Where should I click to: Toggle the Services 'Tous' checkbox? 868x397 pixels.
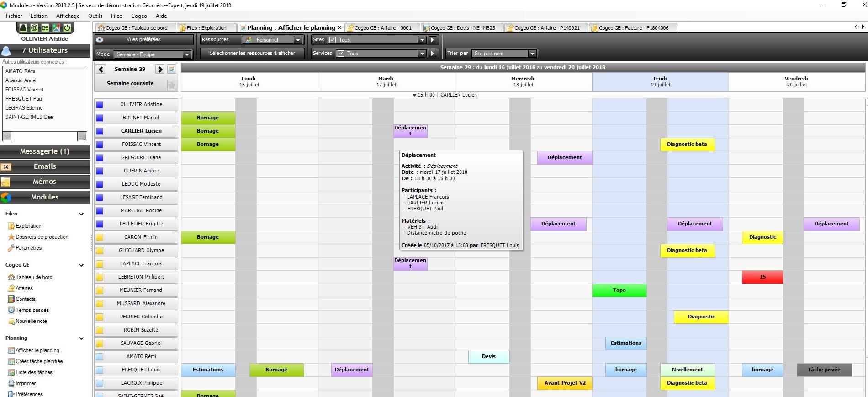coord(340,54)
